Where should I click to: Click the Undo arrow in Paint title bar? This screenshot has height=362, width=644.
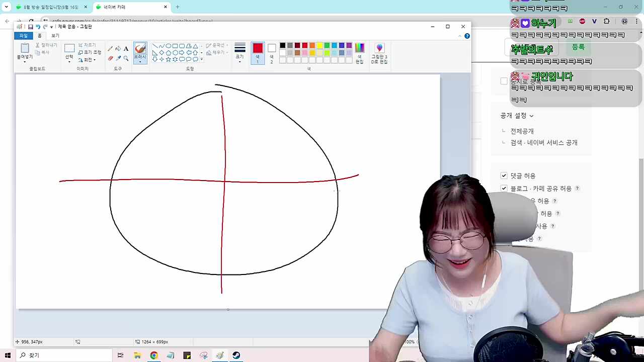[38, 27]
